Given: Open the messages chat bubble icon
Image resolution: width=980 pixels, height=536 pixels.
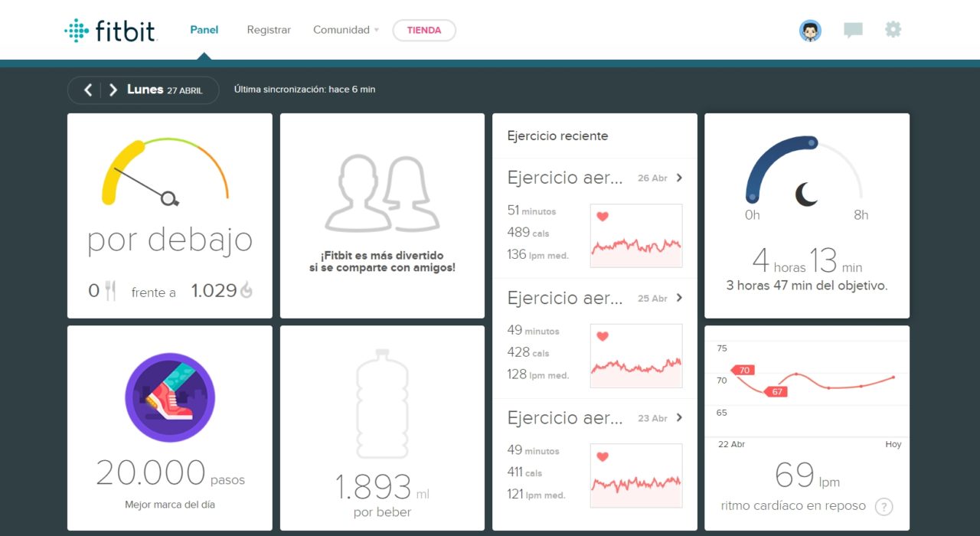Looking at the screenshot, I should pos(853,31).
